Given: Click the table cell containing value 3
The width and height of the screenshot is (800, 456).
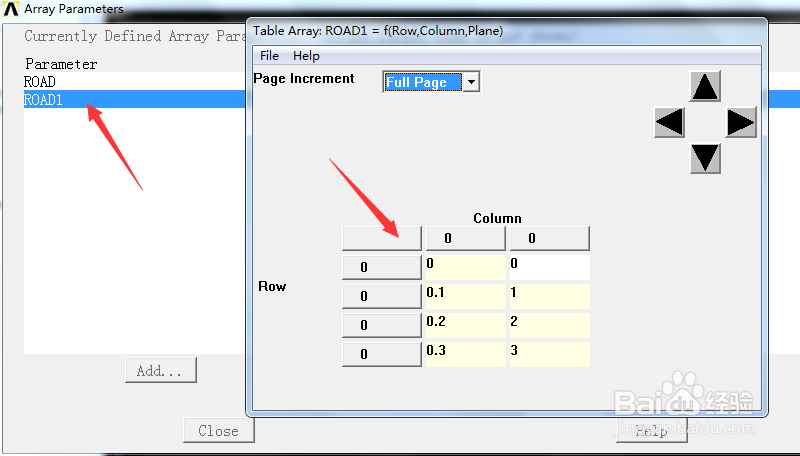Looking at the screenshot, I should [x=550, y=354].
